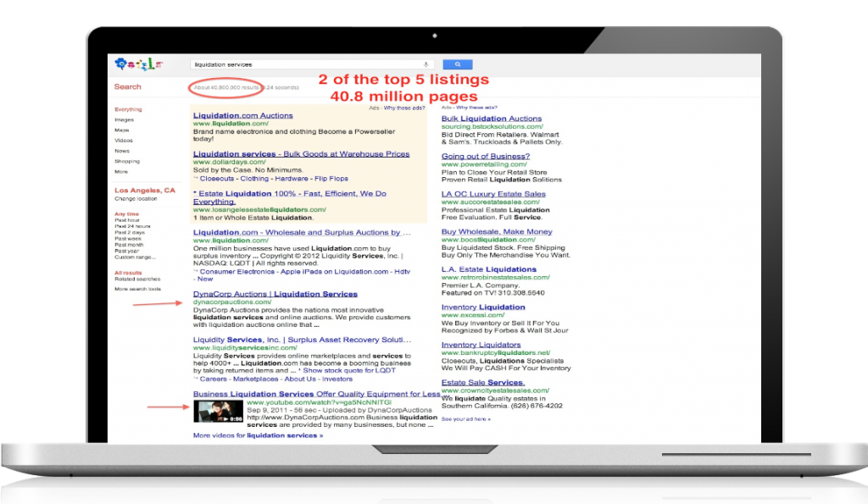The width and height of the screenshot is (868, 504).
Task: Click See your ad here link
Action: tap(465, 419)
